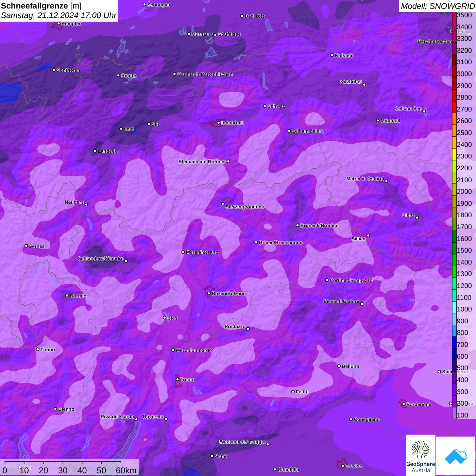Click the Kufstein location marker dot
The height and width of the screenshot is (476, 476).
[332, 55]
